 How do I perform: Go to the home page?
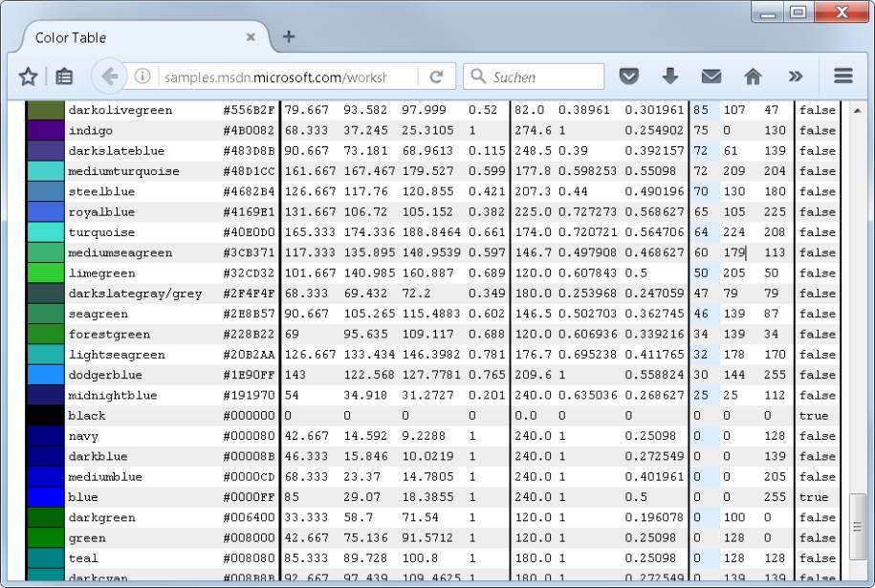point(753,76)
